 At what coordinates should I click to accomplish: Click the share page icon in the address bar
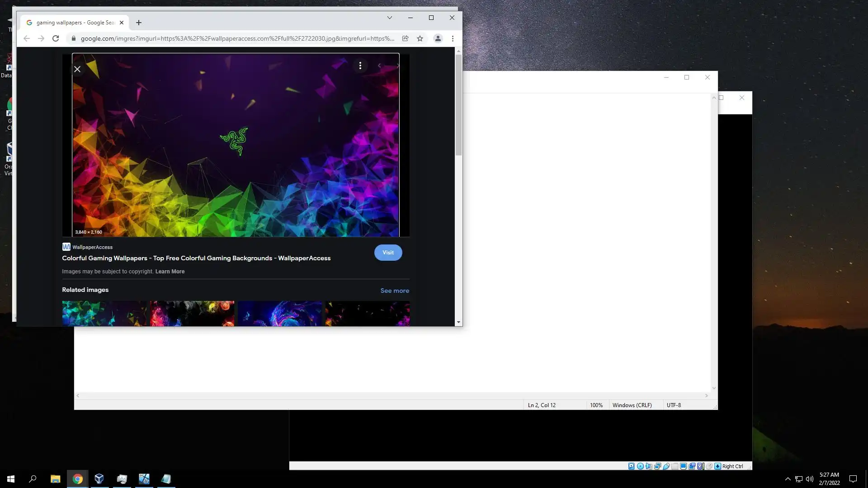405,38
